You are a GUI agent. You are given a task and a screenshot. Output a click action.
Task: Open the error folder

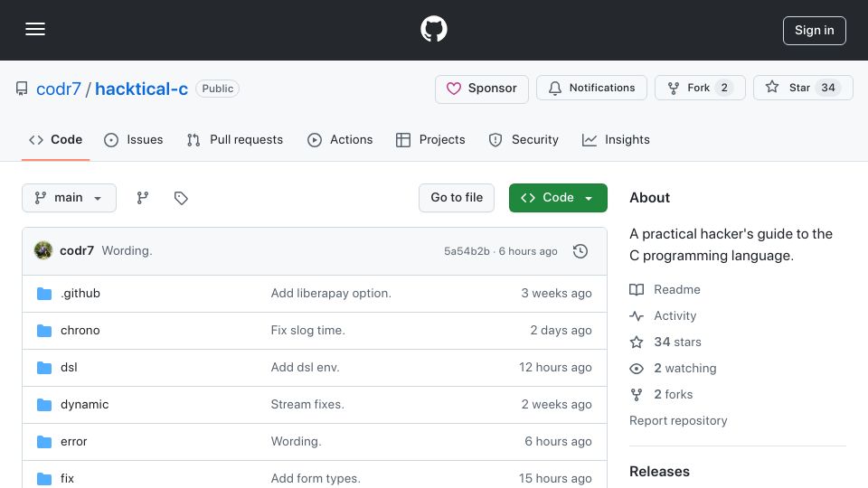73,442
